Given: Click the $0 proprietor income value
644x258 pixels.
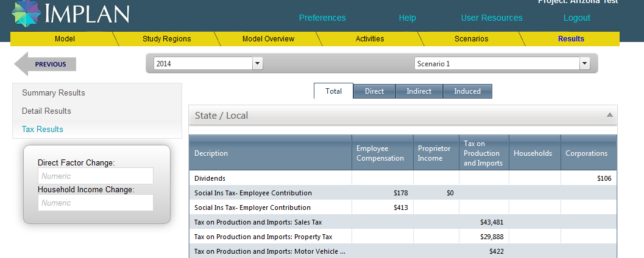Looking at the screenshot, I should click(450, 193).
